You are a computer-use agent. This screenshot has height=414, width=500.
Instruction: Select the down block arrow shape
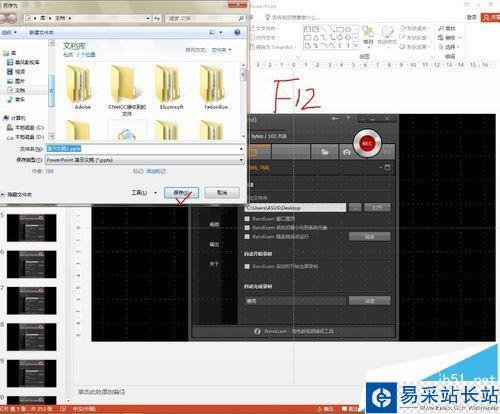pos(348,38)
